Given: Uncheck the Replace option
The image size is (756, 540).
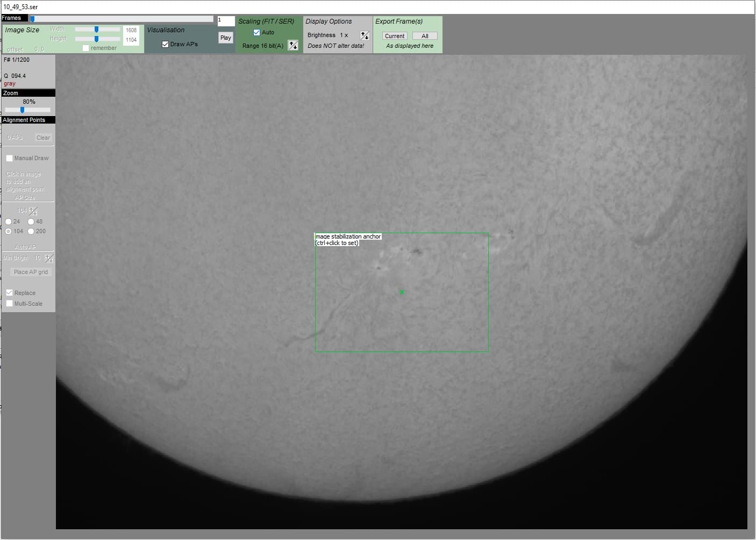Looking at the screenshot, I should (x=9, y=292).
